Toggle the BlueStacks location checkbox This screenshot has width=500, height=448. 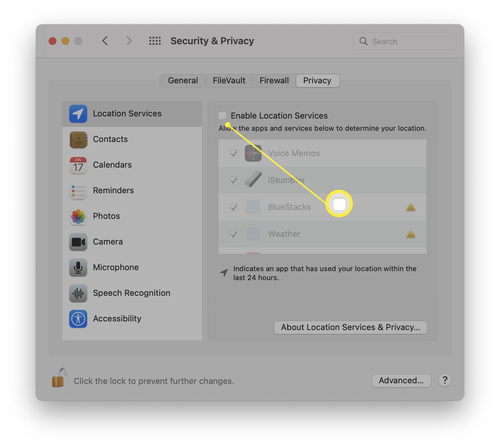[x=234, y=207]
